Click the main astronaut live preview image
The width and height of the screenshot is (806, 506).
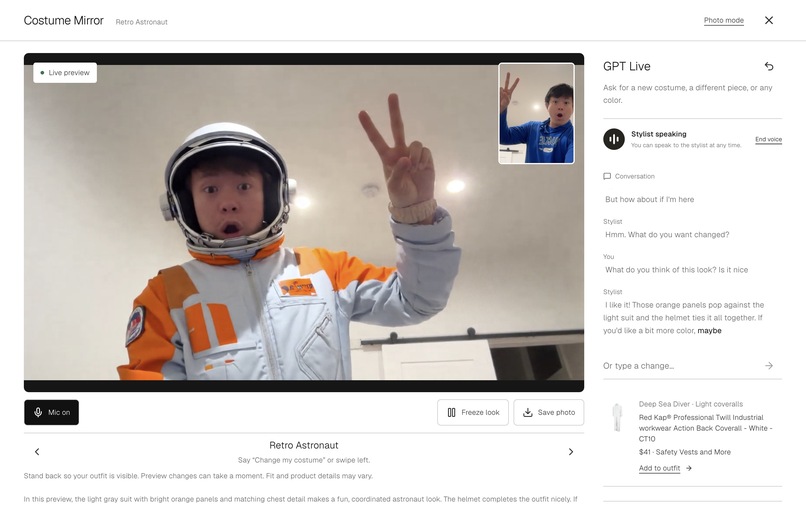pos(304,222)
